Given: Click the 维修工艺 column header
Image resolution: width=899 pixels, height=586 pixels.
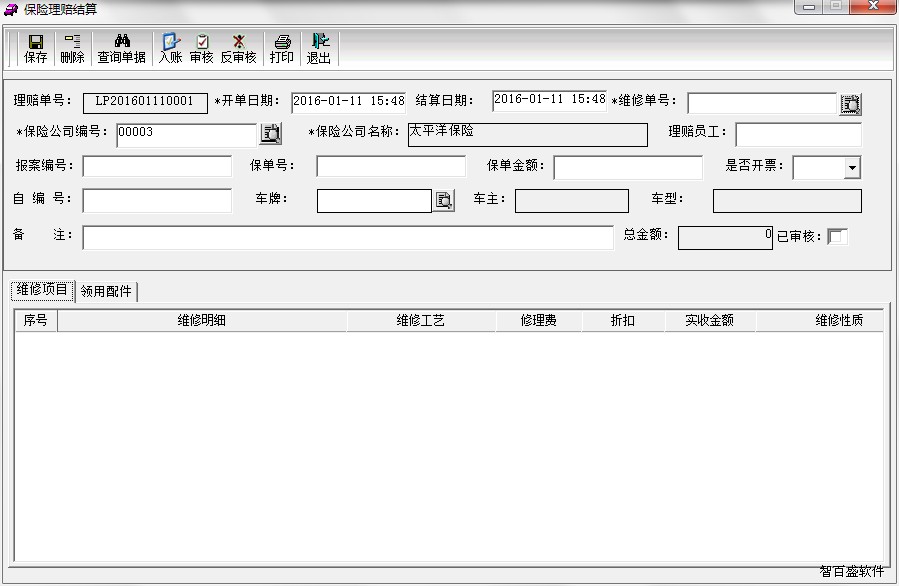Looking at the screenshot, I should pos(421,320).
